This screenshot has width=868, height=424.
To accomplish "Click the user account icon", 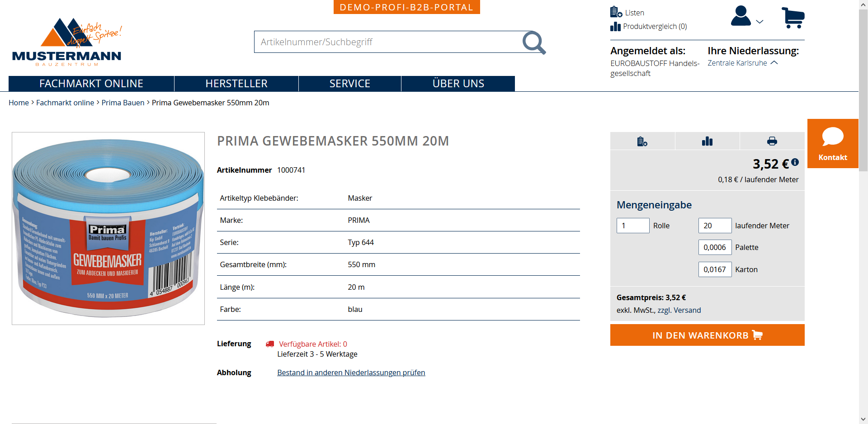I will (x=741, y=16).
